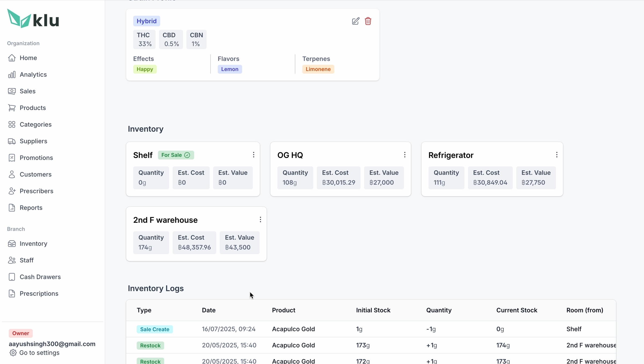Click the Owner role badge
Screen dimensions: 644x364
pos(21,333)
